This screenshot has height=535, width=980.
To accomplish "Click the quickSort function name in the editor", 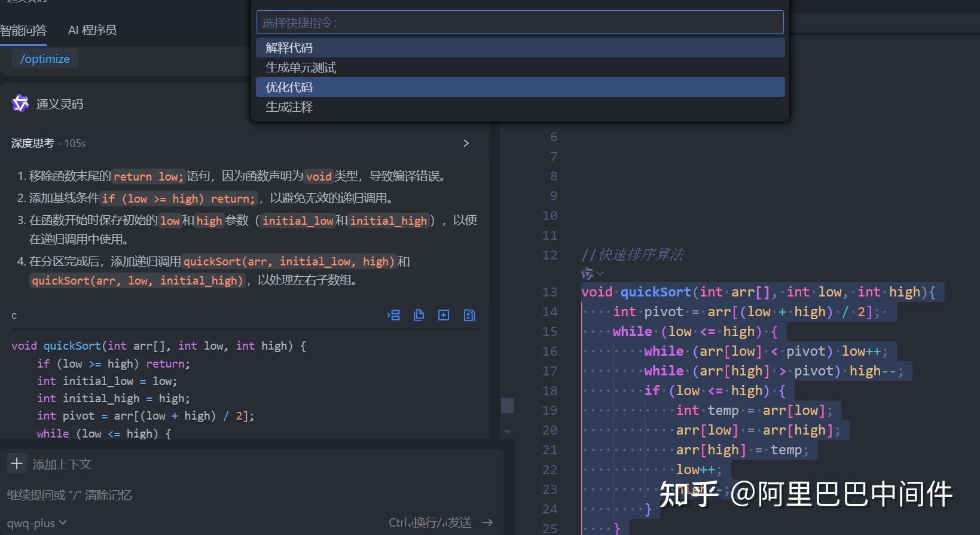I will 655,292.
